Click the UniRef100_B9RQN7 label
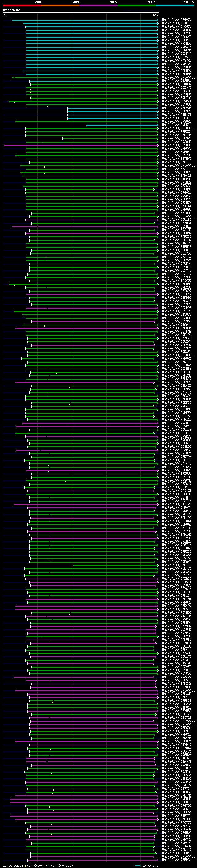Screen dimensions: 197x868 coord(177,189)
